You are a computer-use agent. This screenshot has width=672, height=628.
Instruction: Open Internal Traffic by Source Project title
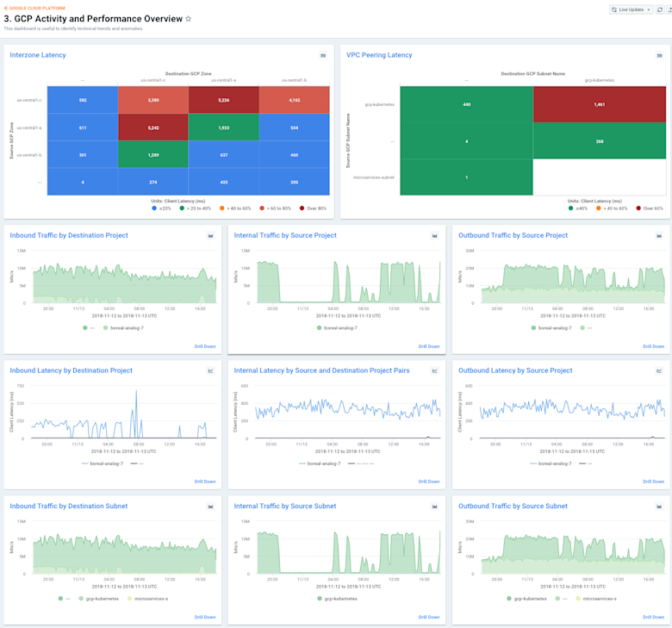[x=285, y=235]
